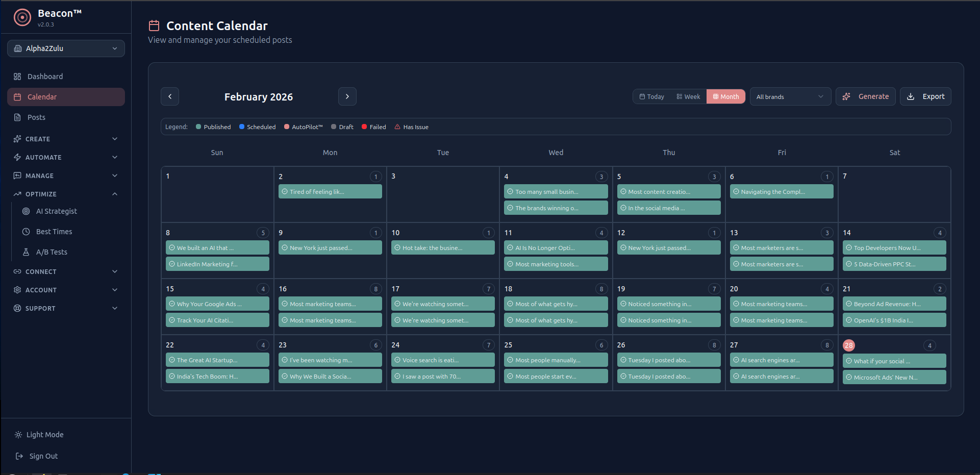Open the post 'Tired of feeling lik...' on February 2

330,191
